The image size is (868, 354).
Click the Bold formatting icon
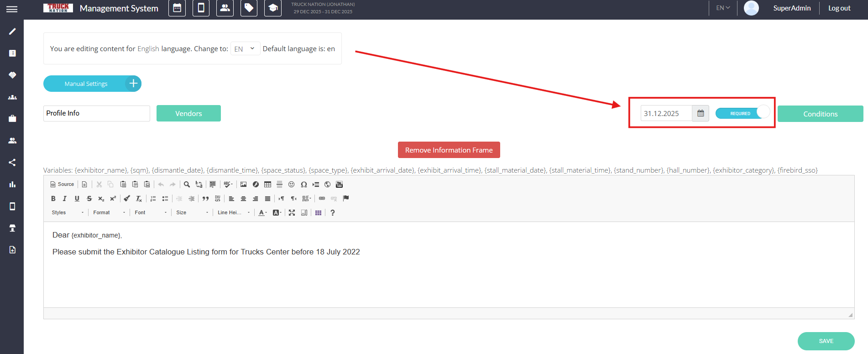(x=53, y=199)
